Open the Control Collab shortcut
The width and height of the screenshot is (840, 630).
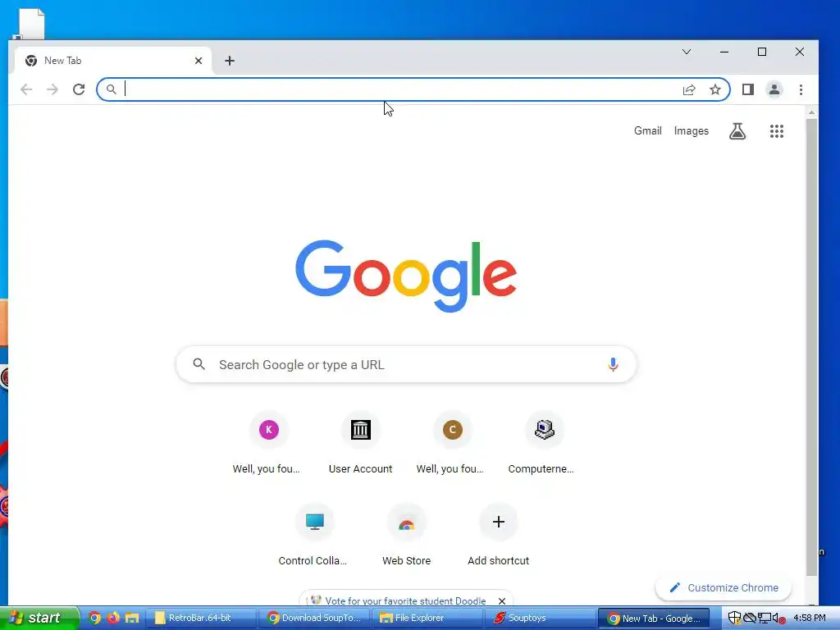click(x=314, y=535)
